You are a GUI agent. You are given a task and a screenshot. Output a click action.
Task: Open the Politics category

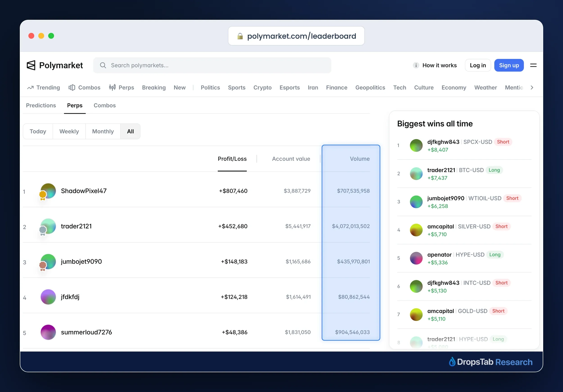210,88
